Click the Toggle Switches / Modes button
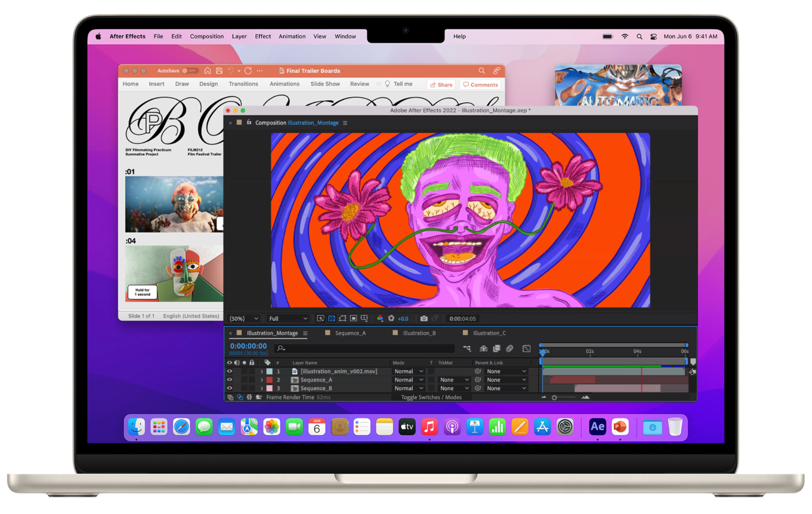The image size is (812, 514). click(431, 398)
